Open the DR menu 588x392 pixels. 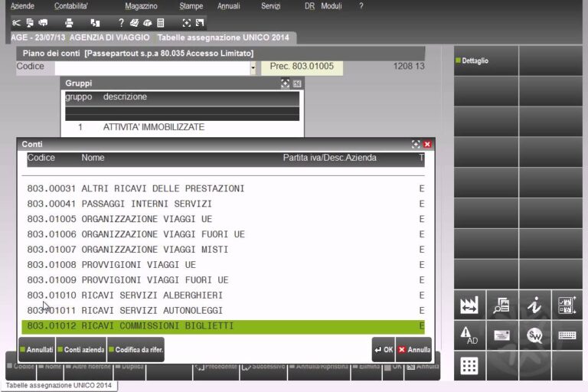click(309, 6)
